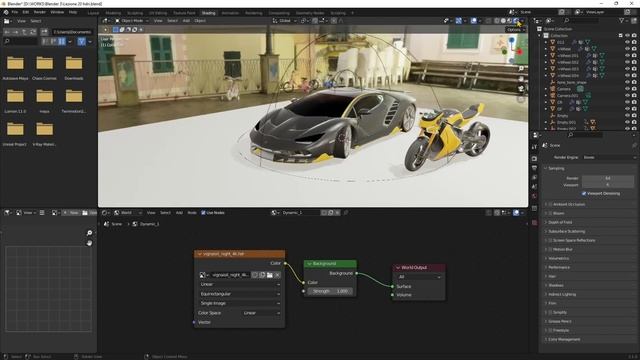Click the file browser search field
The image size is (640, 360).
[x=20, y=41]
